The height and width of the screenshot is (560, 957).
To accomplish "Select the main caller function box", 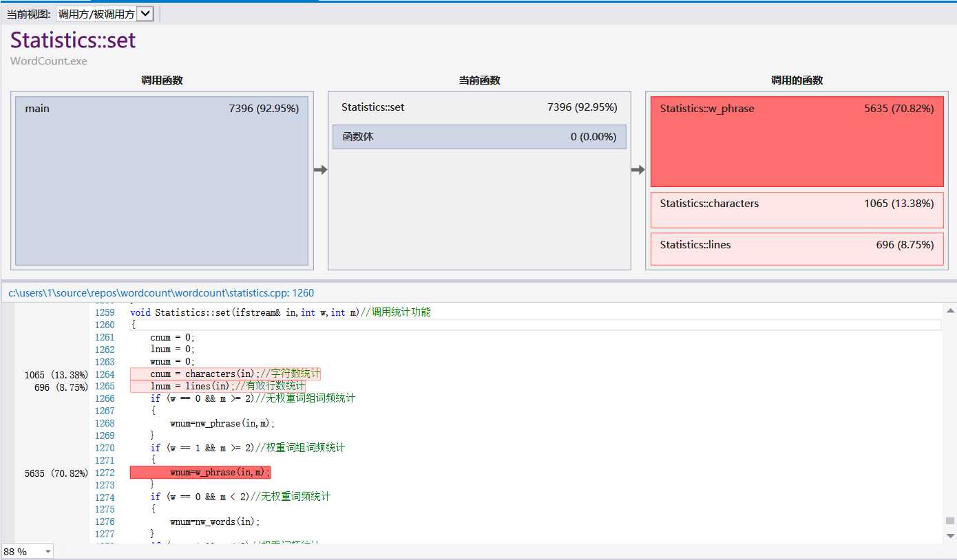I will (x=162, y=180).
